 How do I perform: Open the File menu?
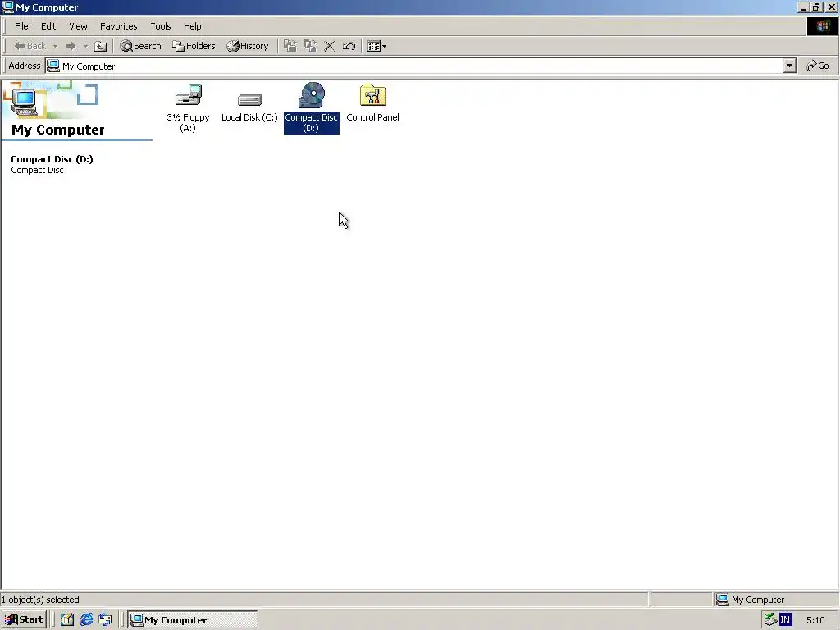21,26
